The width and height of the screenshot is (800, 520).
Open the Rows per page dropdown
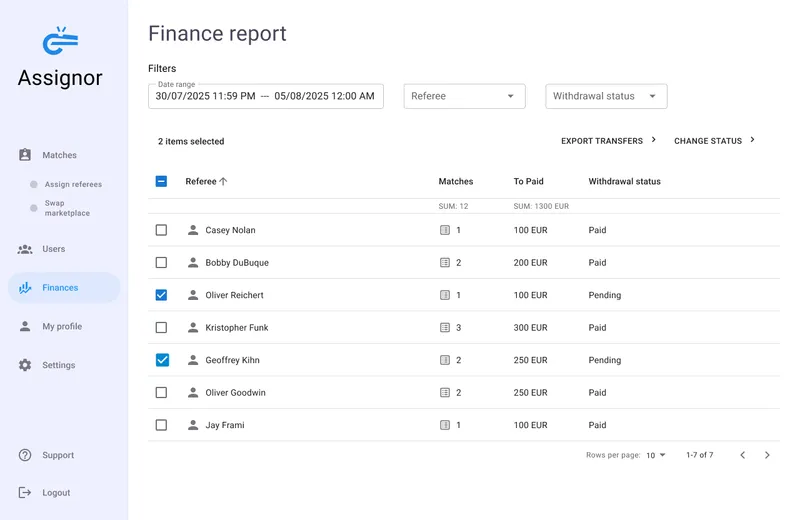(x=656, y=455)
